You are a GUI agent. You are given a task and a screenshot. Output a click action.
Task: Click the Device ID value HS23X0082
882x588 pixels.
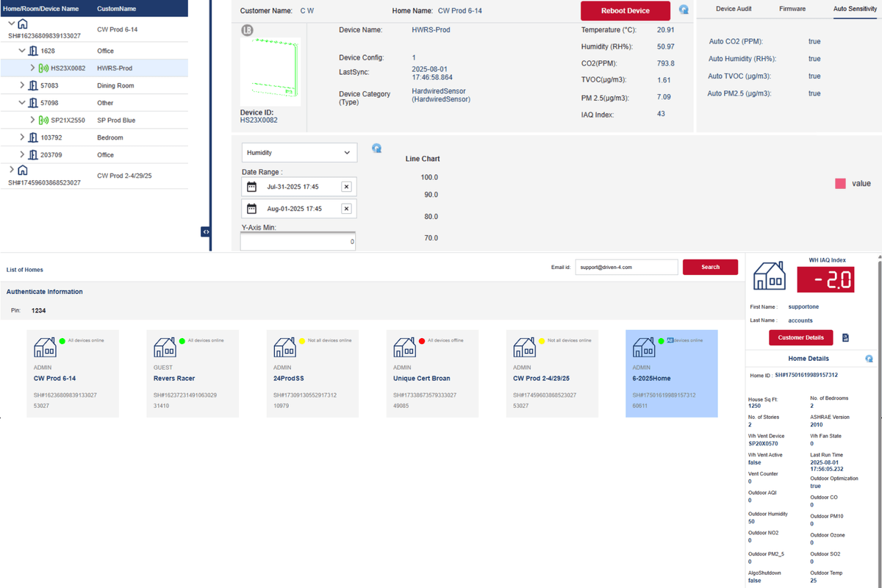(259, 120)
